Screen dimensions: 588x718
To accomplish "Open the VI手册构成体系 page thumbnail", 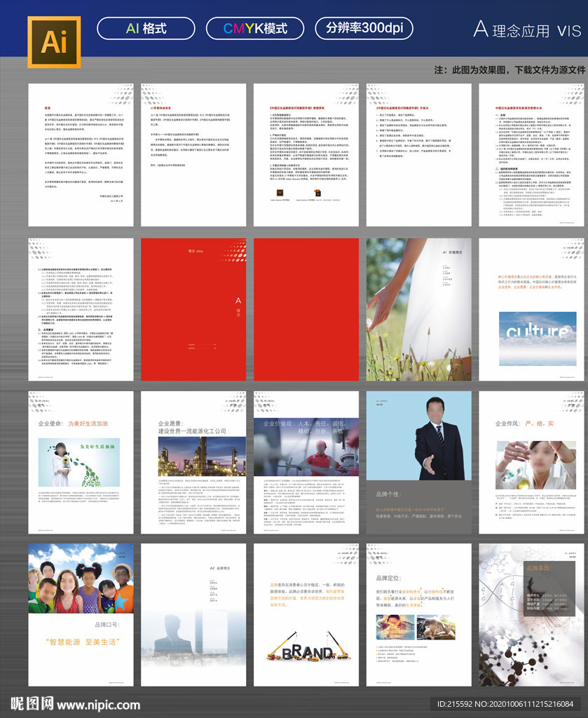I will click(193, 155).
